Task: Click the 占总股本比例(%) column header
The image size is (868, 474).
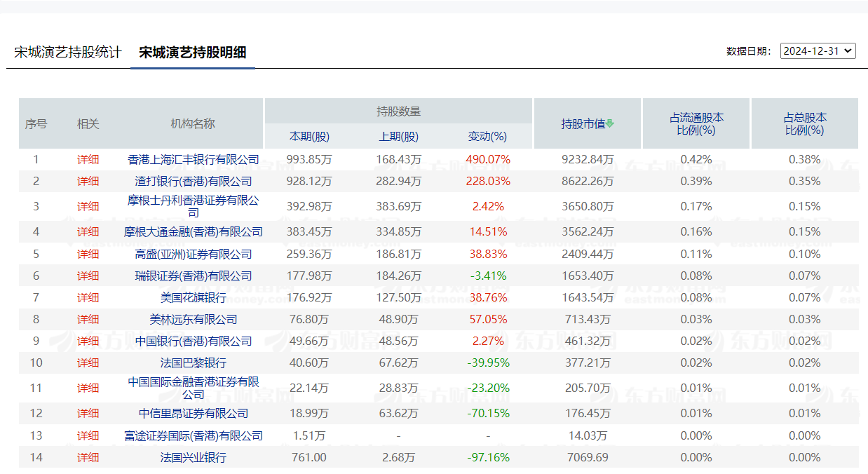Action: tap(805, 123)
